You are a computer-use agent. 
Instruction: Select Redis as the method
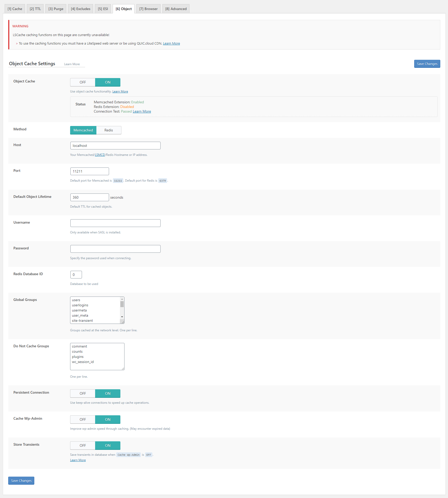click(109, 130)
